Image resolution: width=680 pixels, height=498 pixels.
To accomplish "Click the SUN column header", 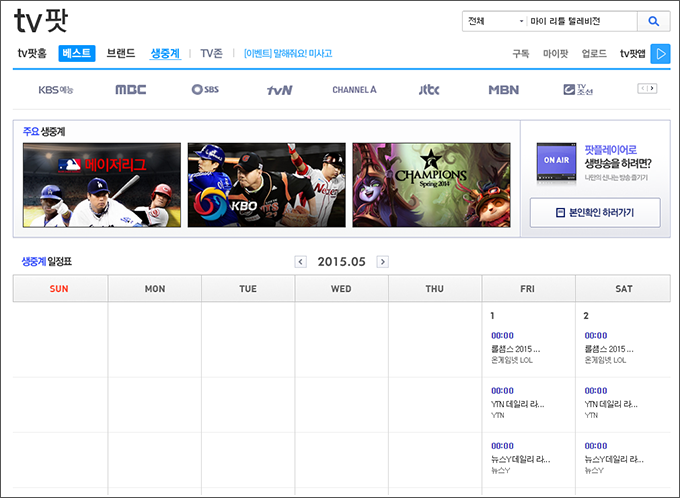I will pos(60,288).
